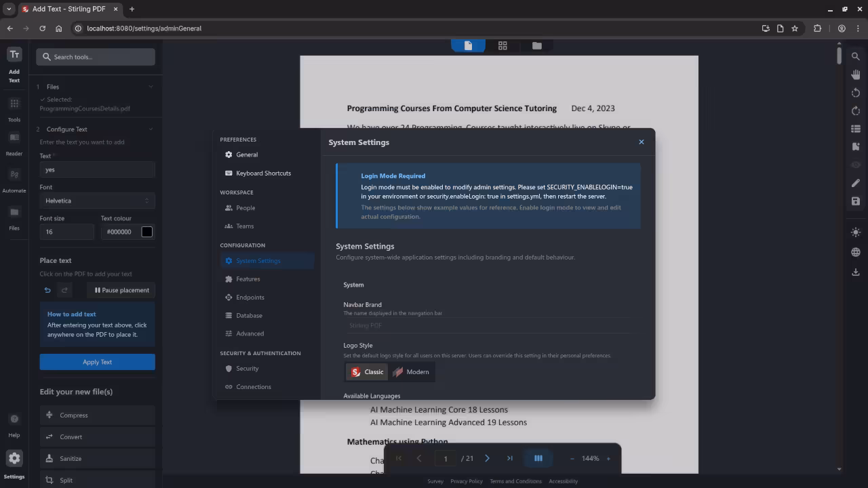Collapse the Files step
Viewport: 868px width, 488px height.
[151, 87]
